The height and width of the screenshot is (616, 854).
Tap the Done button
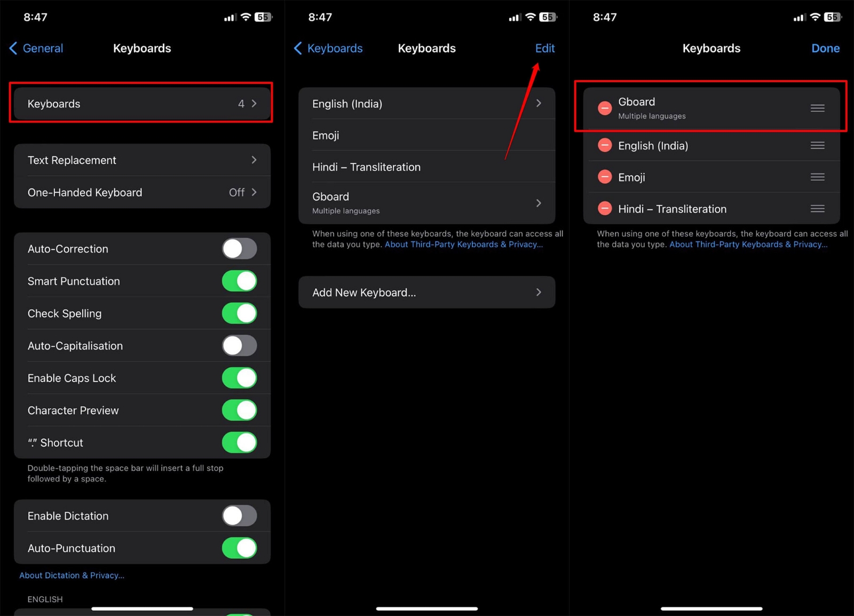point(825,48)
